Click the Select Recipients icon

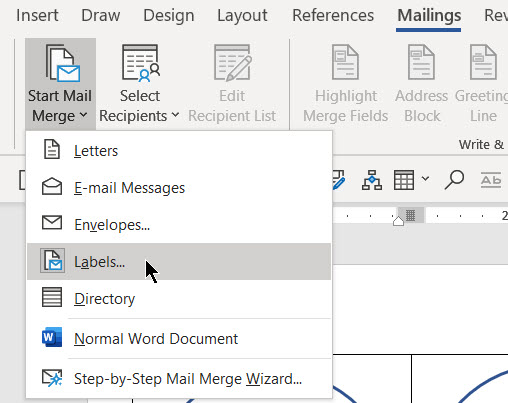click(141, 63)
